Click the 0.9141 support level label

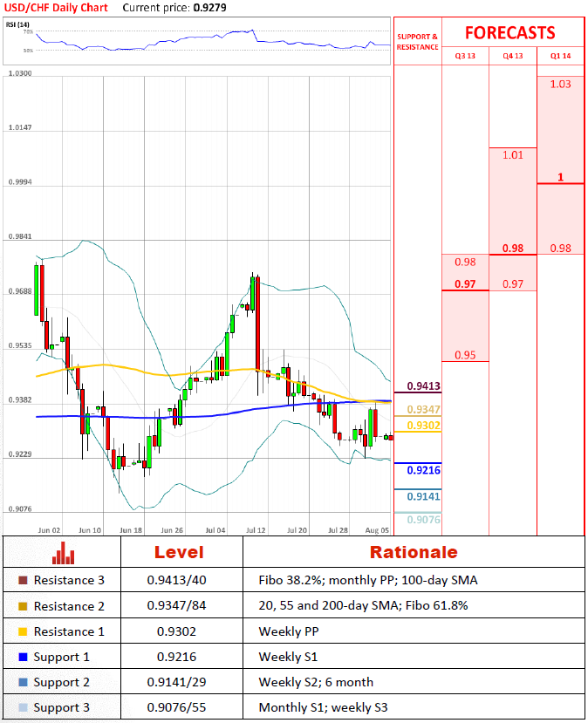(423, 496)
